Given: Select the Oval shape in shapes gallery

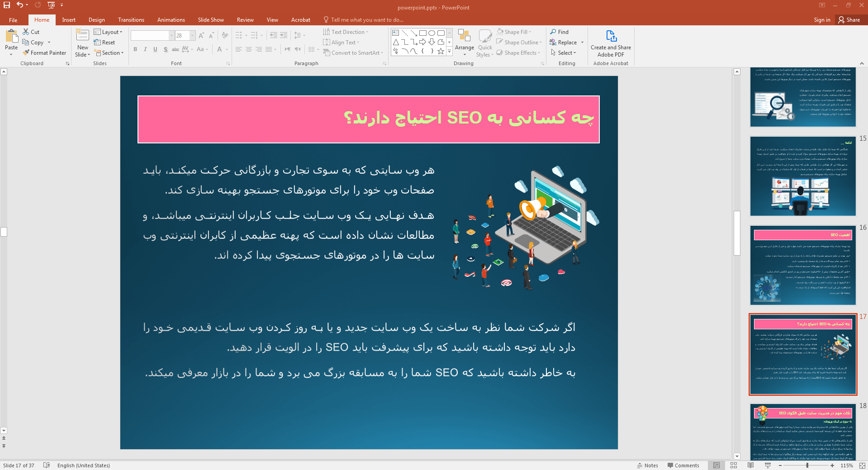Looking at the screenshot, I should click(432, 33).
